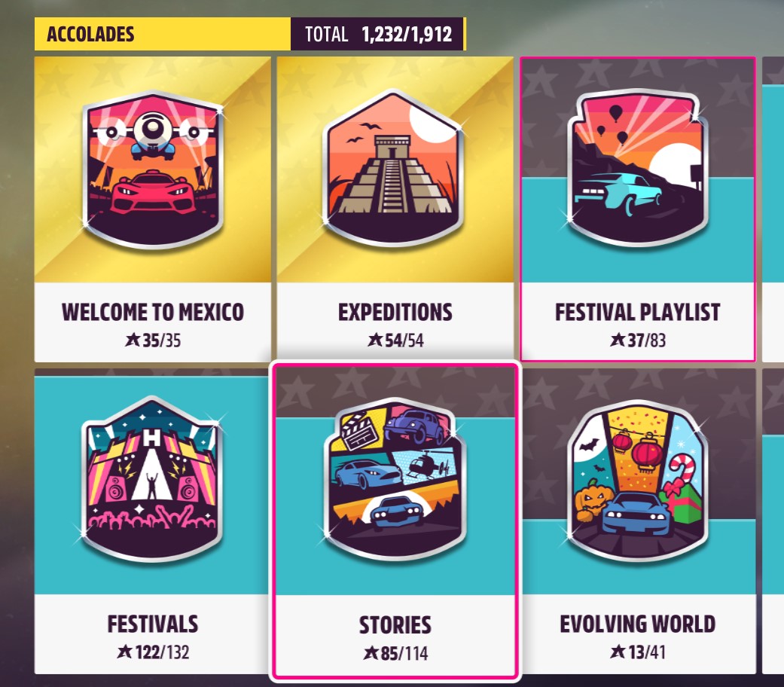Click the Evolving World lantern badge
Screen dimensions: 784x687
coord(637,480)
